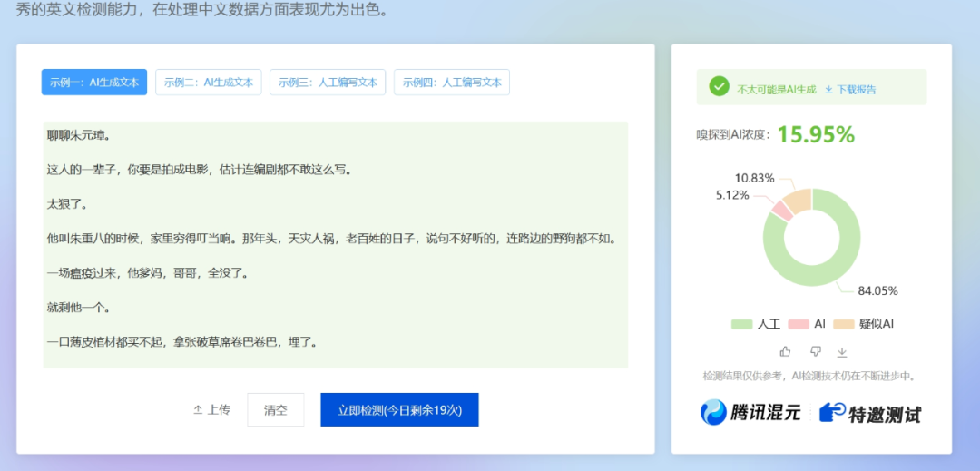Give thumbs down to detection result

pyautogui.click(x=815, y=351)
